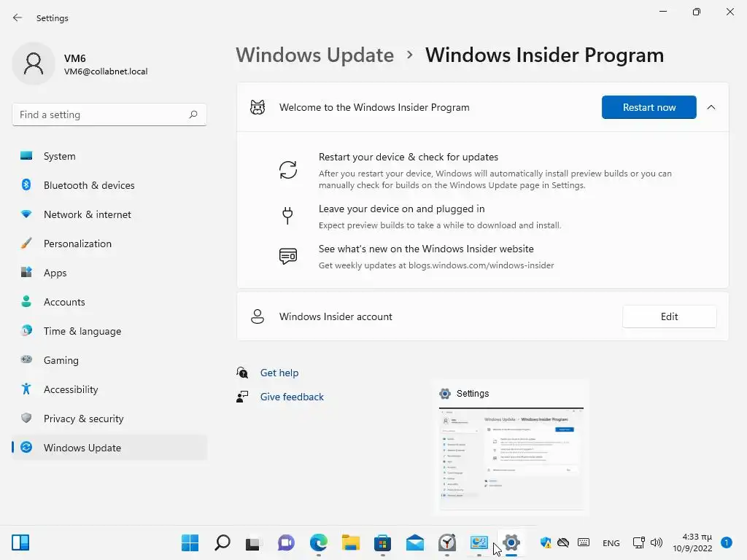Screen dimensions: 747x560
Task: Edit the Windows Insider account
Action: [x=669, y=316]
